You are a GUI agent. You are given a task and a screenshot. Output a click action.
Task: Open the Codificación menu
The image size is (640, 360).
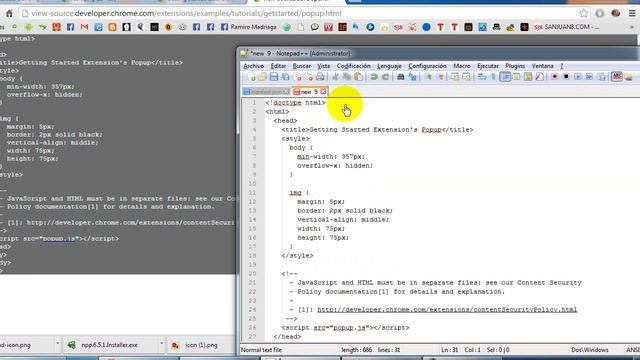pos(353,66)
